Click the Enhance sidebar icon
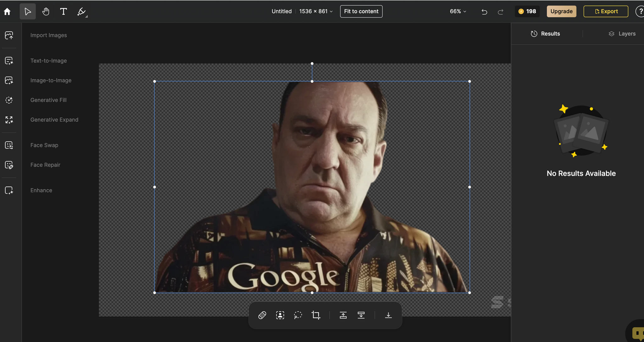The height and width of the screenshot is (342, 644). 9,190
